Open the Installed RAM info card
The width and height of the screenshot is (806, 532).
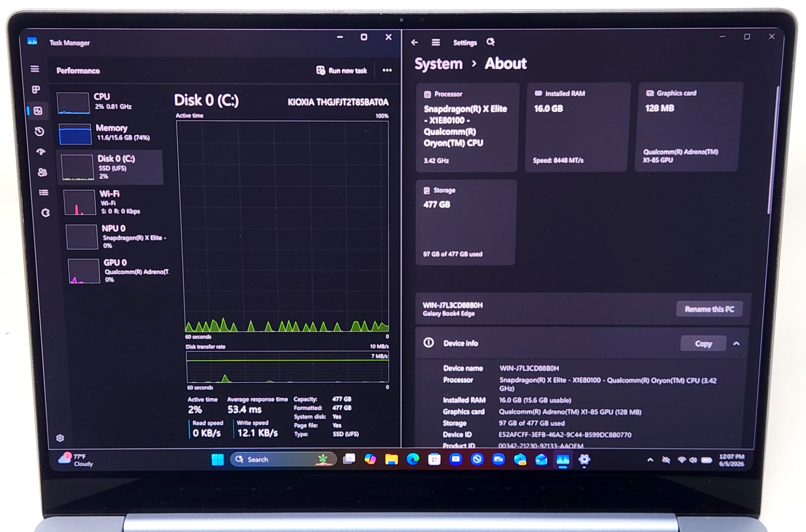[577, 127]
